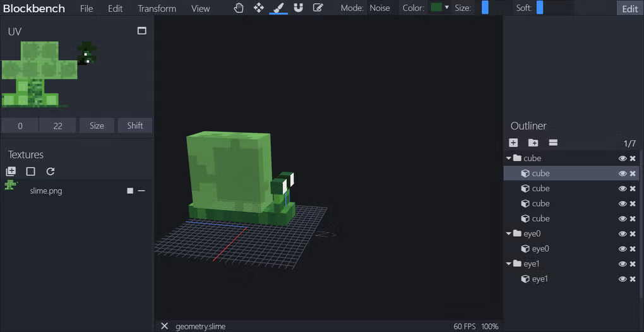This screenshot has height=332, width=644.
Task: Click the add cube icon in Outliner
Action: pos(513,143)
